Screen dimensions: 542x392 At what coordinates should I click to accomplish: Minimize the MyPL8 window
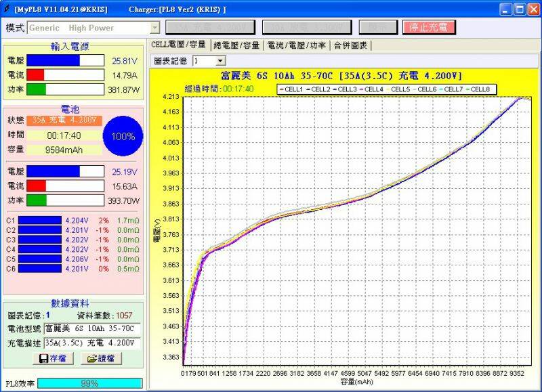(505, 9)
